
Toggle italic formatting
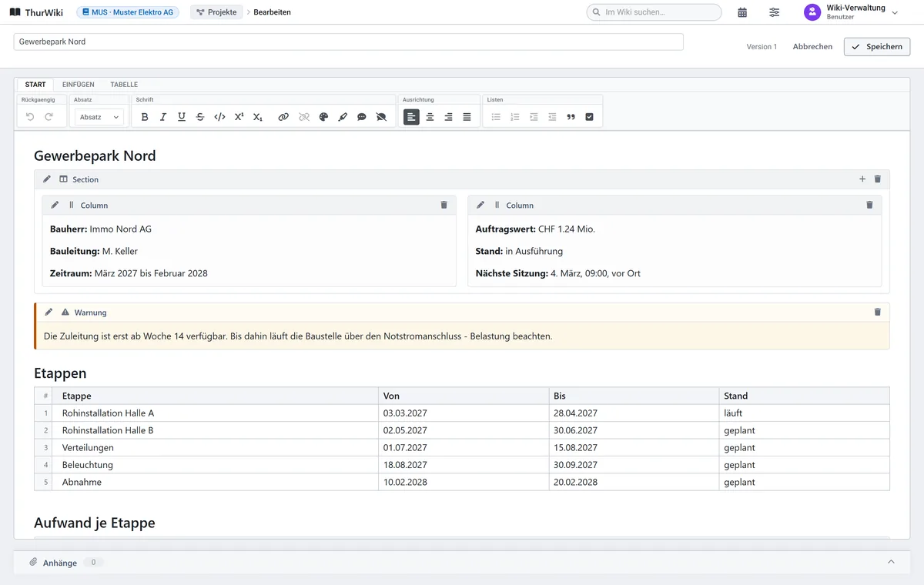click(x=163, y=117)
